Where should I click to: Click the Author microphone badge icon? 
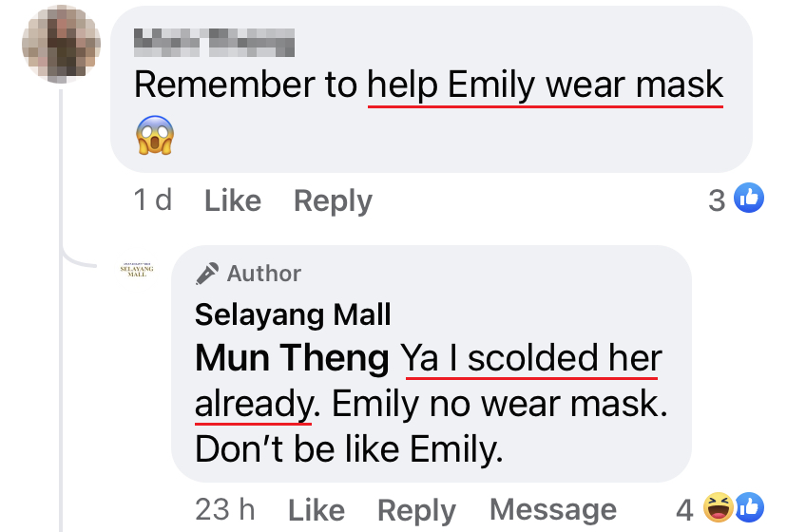(x=207, y=274)
